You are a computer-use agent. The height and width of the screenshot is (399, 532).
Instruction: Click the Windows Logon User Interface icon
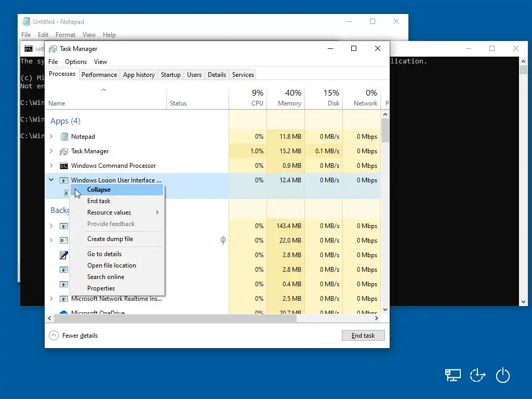[x=64, y=180]
